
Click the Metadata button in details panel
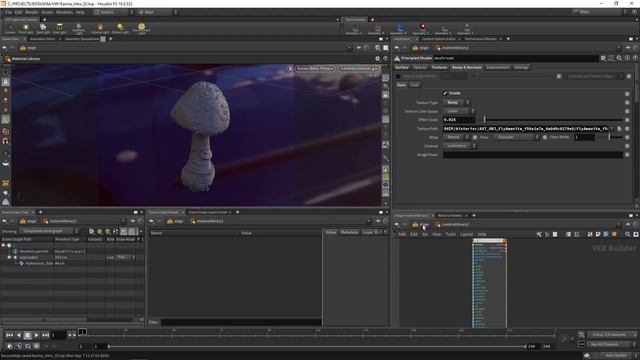click(x=349, y=232)
